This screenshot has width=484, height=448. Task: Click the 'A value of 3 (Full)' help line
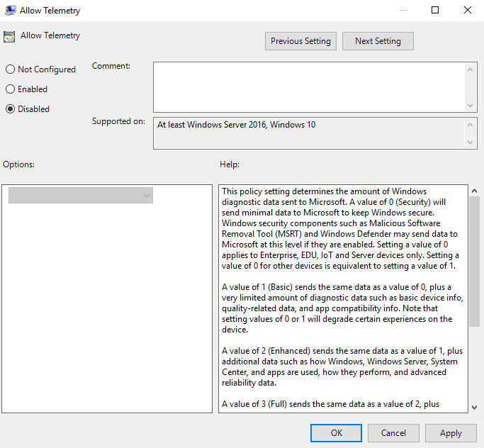click(331, 404)
